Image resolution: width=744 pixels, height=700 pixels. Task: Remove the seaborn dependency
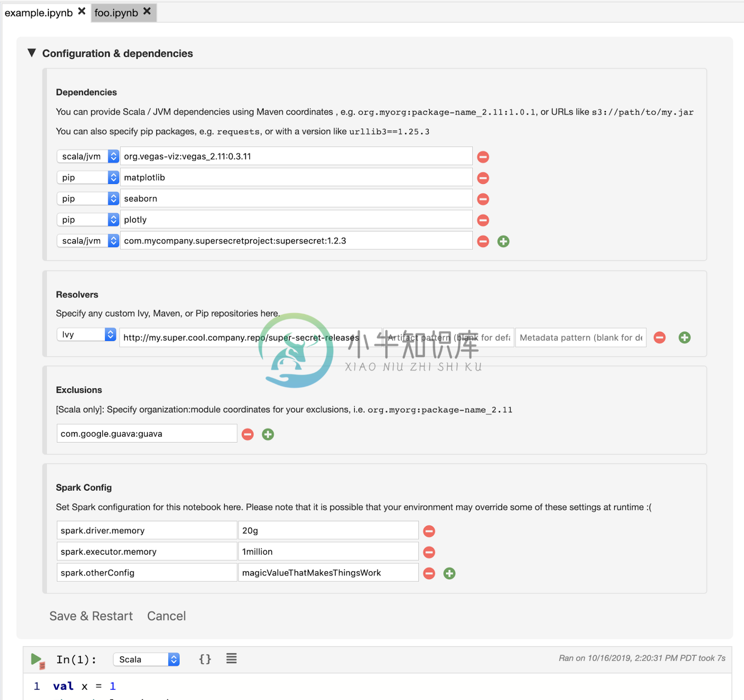point(483,199)
